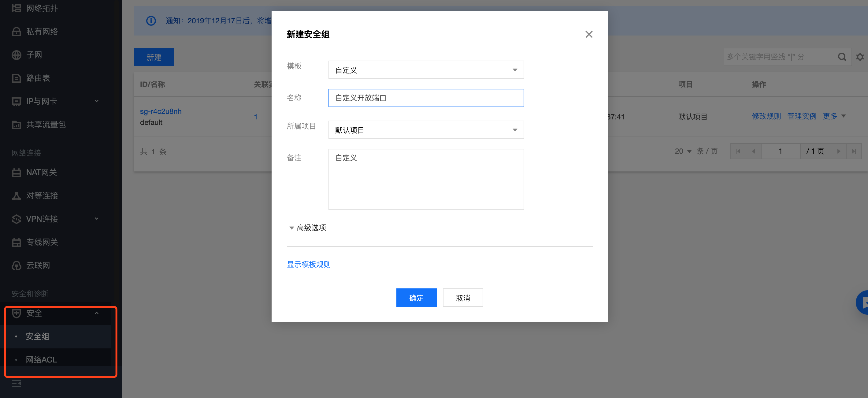Click the search magnifier icon

coord(841,57)
